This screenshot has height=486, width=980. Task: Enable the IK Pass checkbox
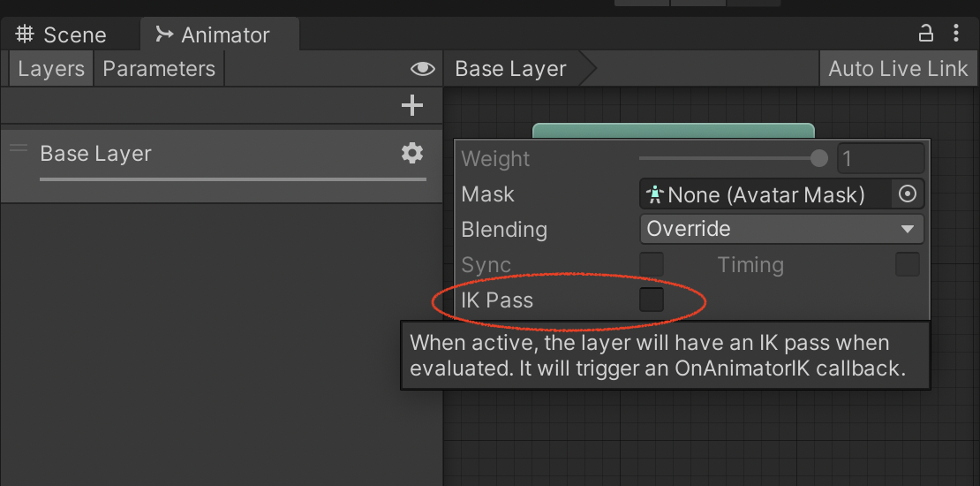(x=652, y=300)
